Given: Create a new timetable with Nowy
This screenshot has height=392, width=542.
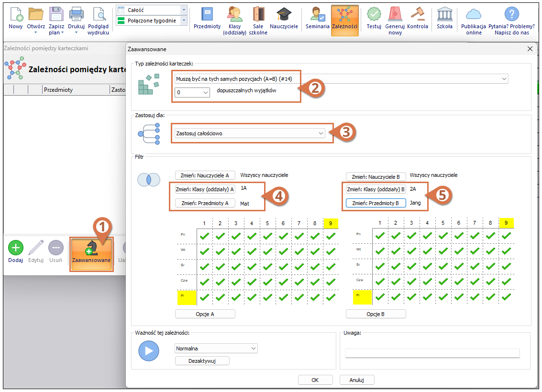Looking at the screenshot, I should tap(16, 18).
